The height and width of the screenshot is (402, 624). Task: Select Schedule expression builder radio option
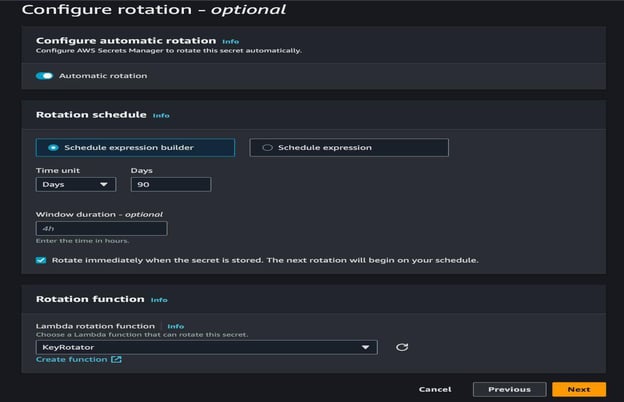point(135,148)
